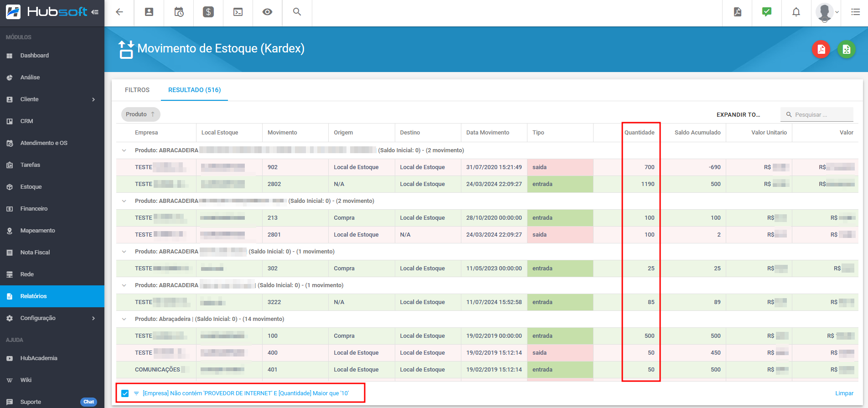Click EXPANDIR TO... button
The height and width of the screenshot is (408, 868).
(x=738, y=114)
